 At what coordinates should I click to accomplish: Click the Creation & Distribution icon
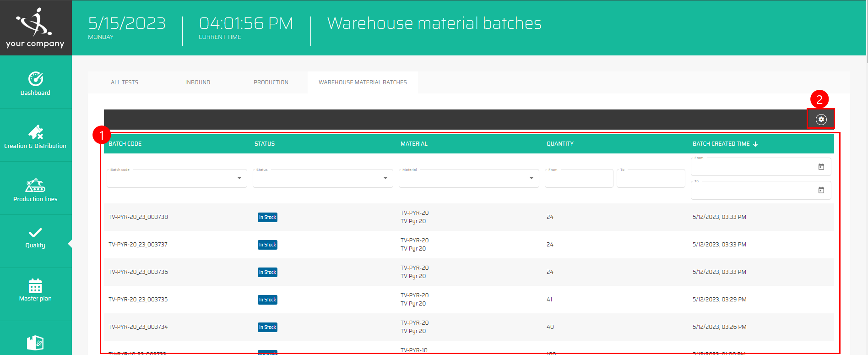coord(36,132)
